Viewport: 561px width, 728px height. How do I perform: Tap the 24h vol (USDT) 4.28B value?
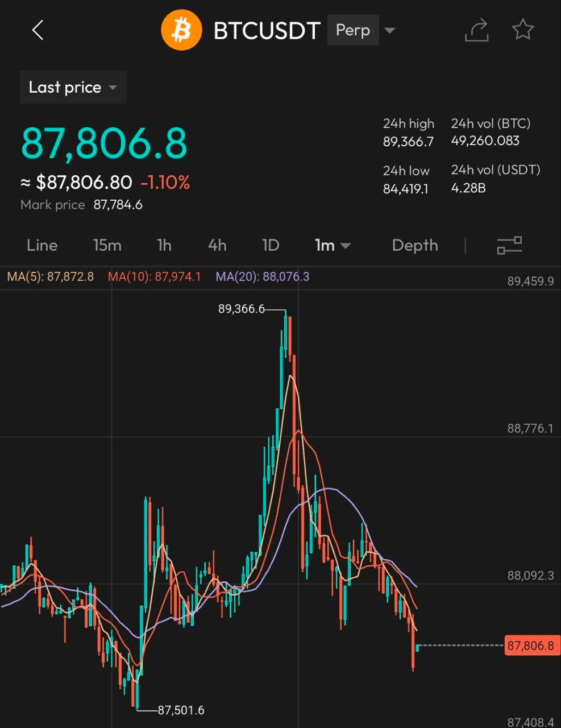pyautogui.click(x=468, y=188)
